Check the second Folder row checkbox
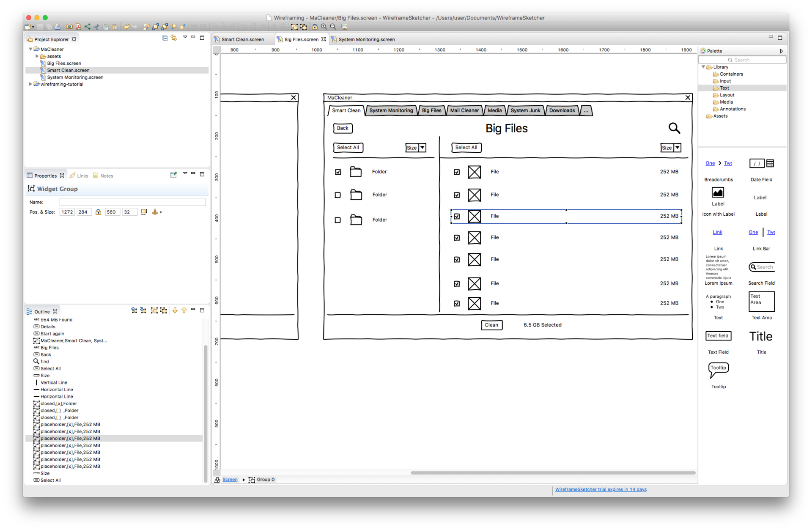This screenshot has width=812, height=530. coord(337,195)
